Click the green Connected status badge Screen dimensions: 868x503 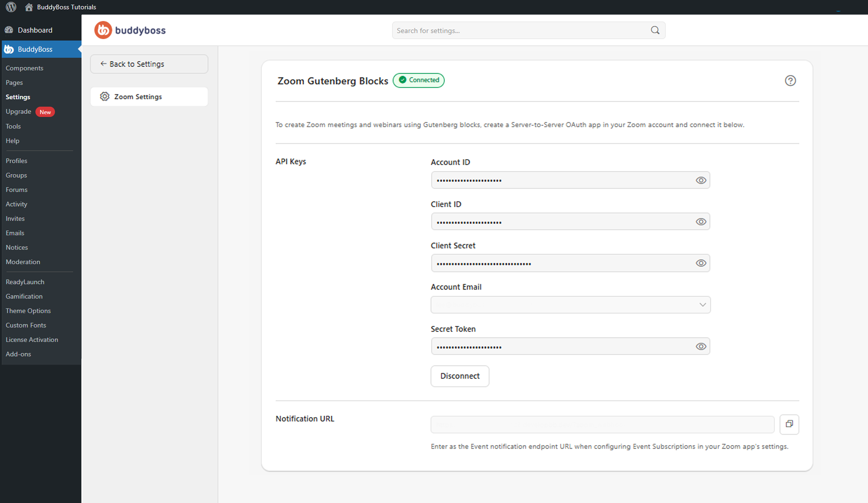pos(419,80)
